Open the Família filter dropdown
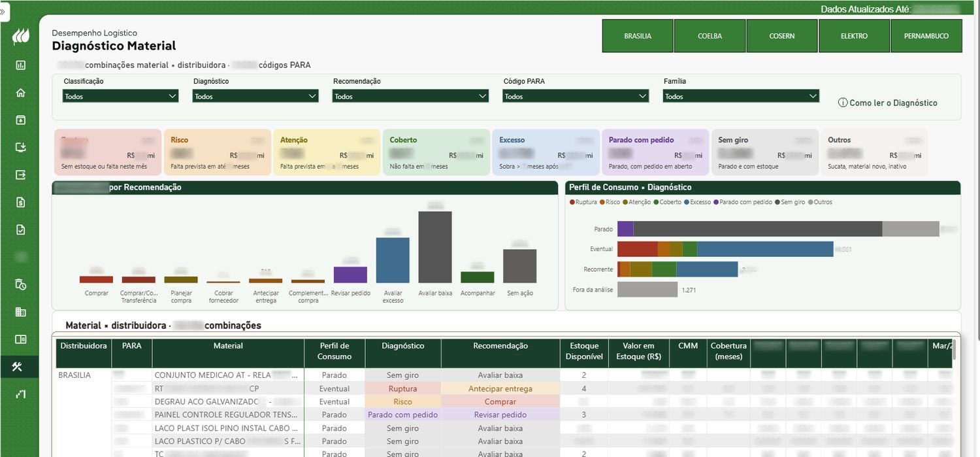 point(741,96)
